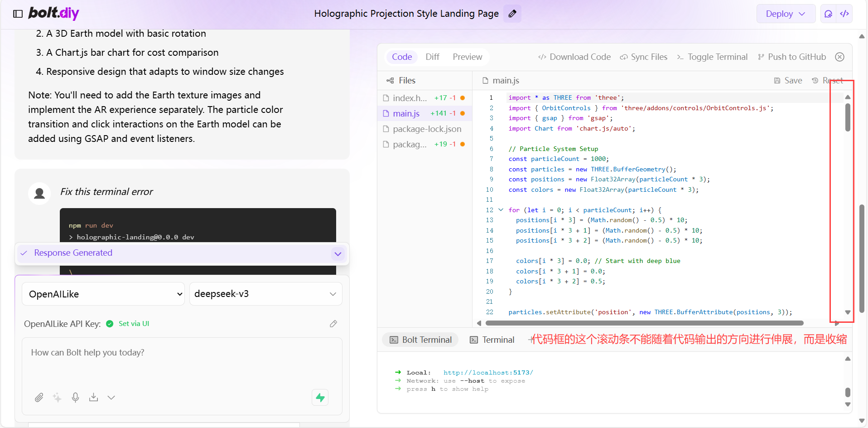Screen dimensions: 868x428
Task: Switch to chat view icon in header
Action: pyautogui.click(x=829, y=14)
